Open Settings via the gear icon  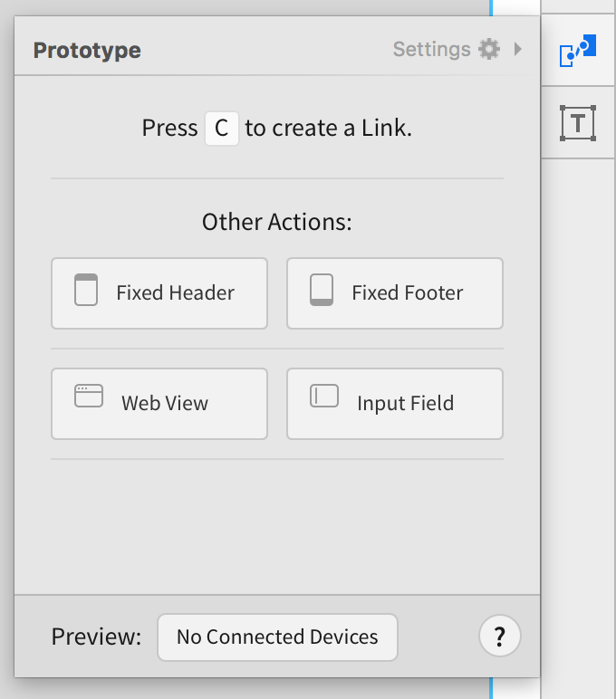coord(489,49)
